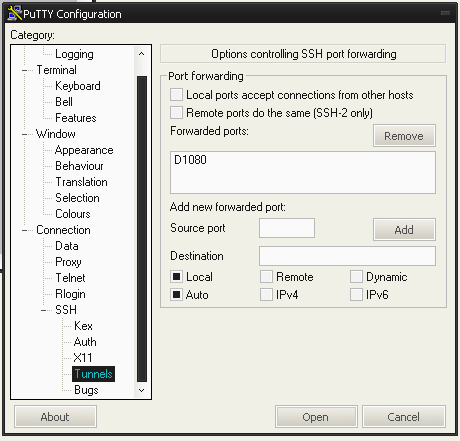Collapse the Connection tree node

tap(25, 230)
